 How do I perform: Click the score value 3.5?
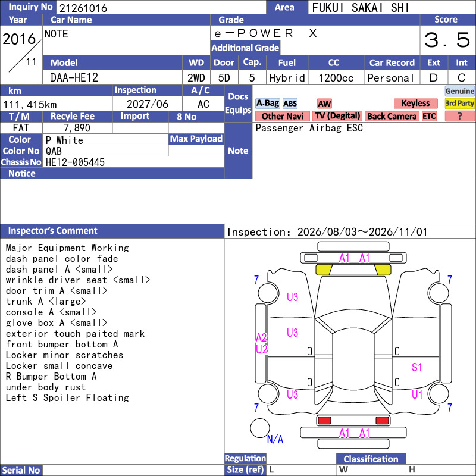[447, 40]
